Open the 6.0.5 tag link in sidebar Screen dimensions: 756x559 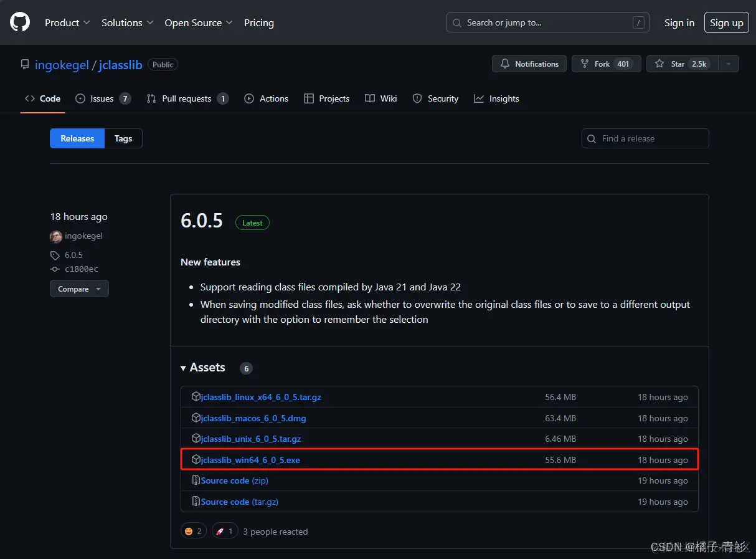(73, 255)
